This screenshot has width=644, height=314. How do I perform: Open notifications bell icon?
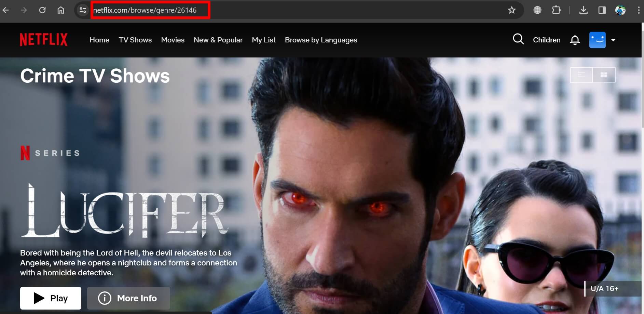[575, 40]
